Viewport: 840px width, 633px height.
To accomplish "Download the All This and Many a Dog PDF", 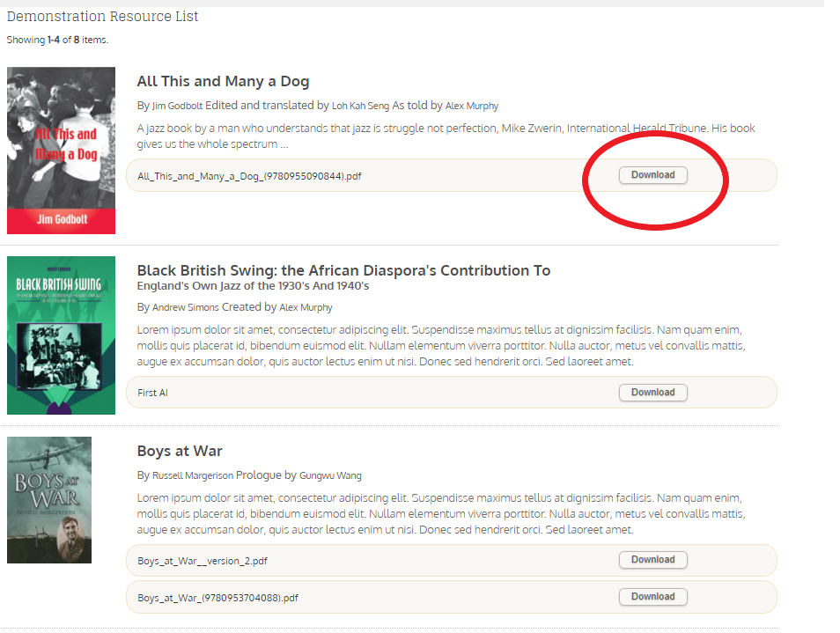I will click(x=652, y=175).
